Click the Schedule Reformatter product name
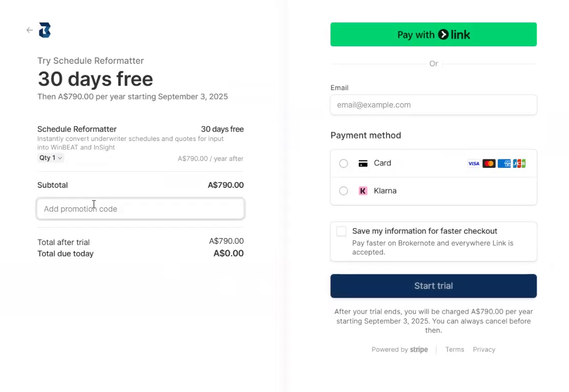Screen dimensions: 569x392 tap(77, 129)
